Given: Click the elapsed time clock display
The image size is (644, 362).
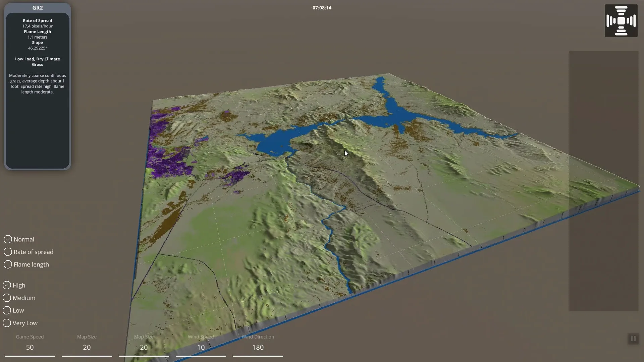Looking at the screenshot, I should click(x=322, y=8).
